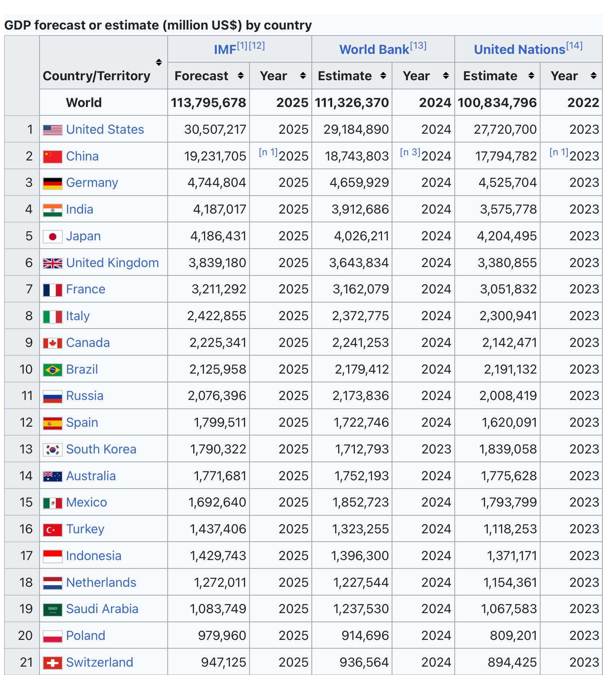This screenshot has width=616, height=675.
Task: Select World IMF forecast value 113,795,678
Action: [x=208, y=103]
